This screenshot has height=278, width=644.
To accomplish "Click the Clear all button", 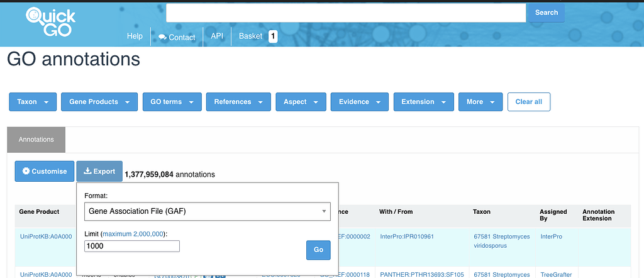I will click(529, 102).
